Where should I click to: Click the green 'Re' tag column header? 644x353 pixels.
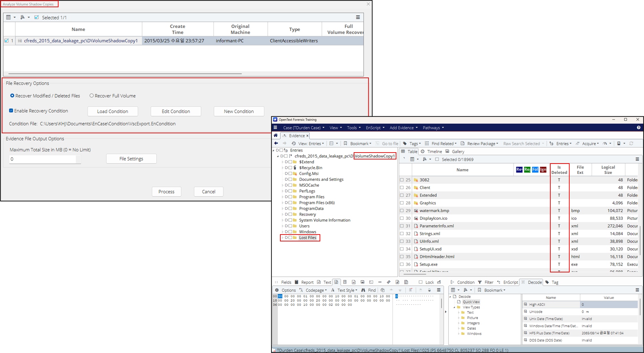527,169
